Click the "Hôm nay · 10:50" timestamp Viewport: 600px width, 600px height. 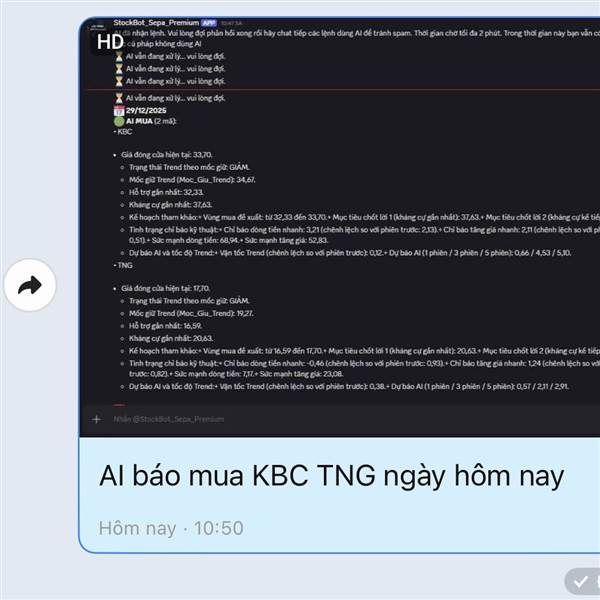(x=171, y=528)
